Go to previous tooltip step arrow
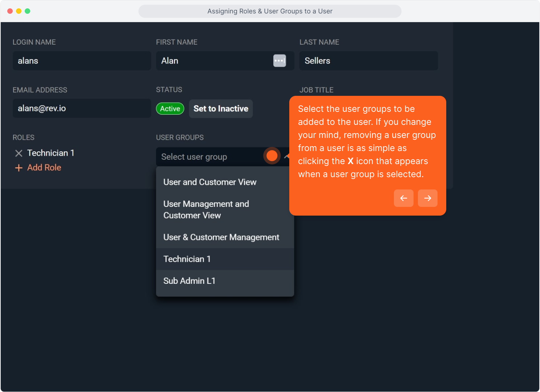This screenshot has height=392, width=540. point(403,198)
